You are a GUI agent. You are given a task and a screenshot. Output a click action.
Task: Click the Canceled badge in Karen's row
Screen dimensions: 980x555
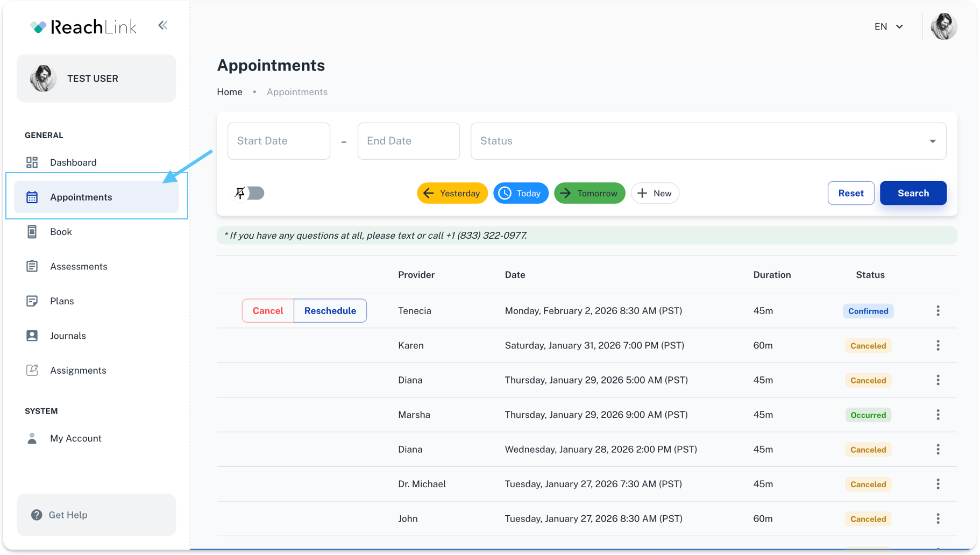[x=868, y=346]
